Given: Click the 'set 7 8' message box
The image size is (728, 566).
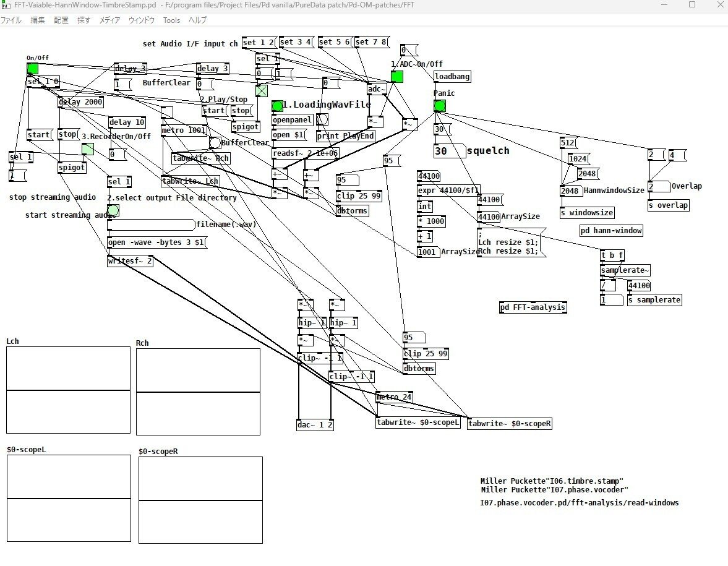Looking at the screenshot, I should 372,42.
